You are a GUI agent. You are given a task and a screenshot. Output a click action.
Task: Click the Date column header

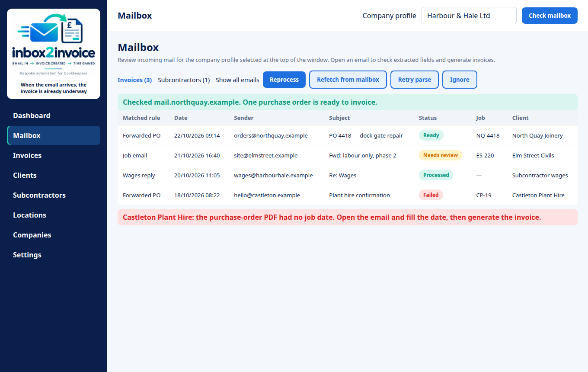(181, 118)
